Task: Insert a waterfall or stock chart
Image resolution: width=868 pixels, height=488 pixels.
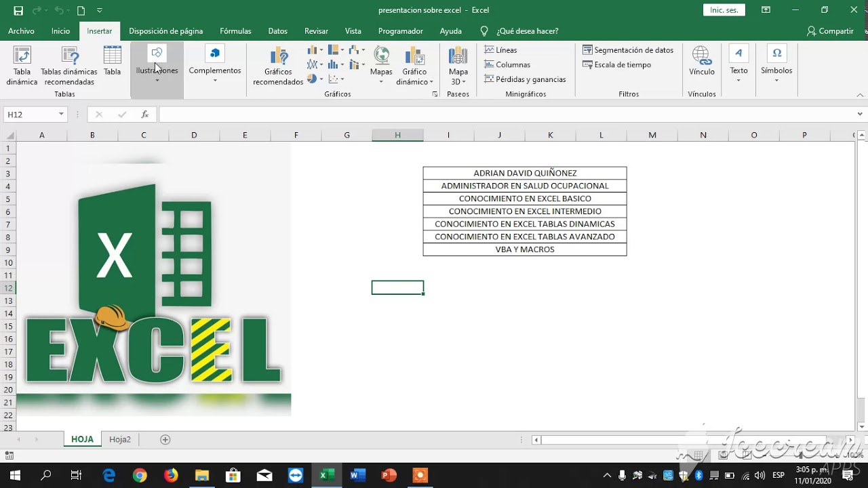Action: tap(357, 50)
